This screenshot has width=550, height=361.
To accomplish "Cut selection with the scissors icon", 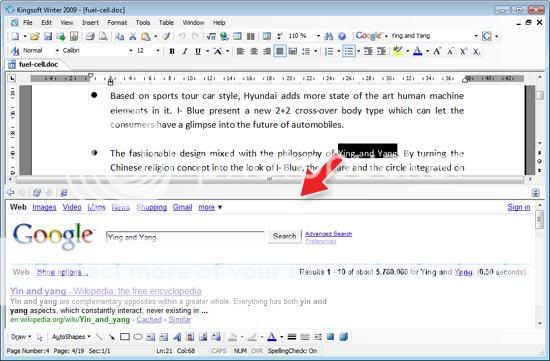I will [133, 36].
